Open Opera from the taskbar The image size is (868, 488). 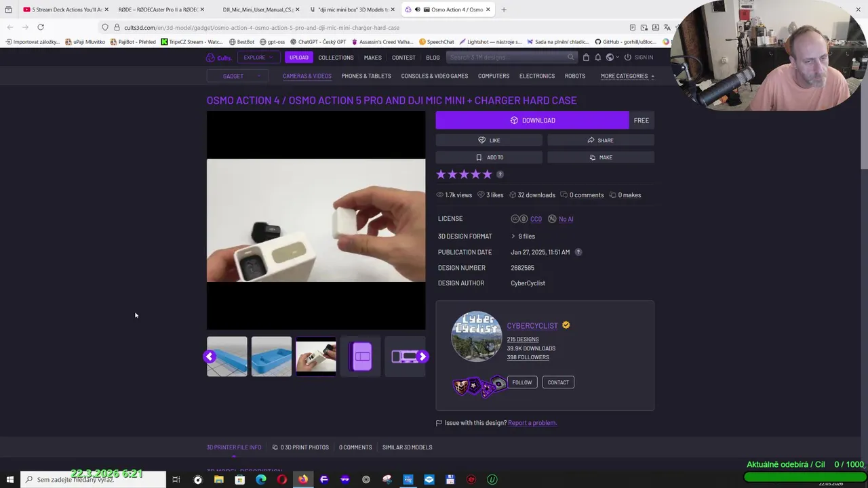pos(282,480)
